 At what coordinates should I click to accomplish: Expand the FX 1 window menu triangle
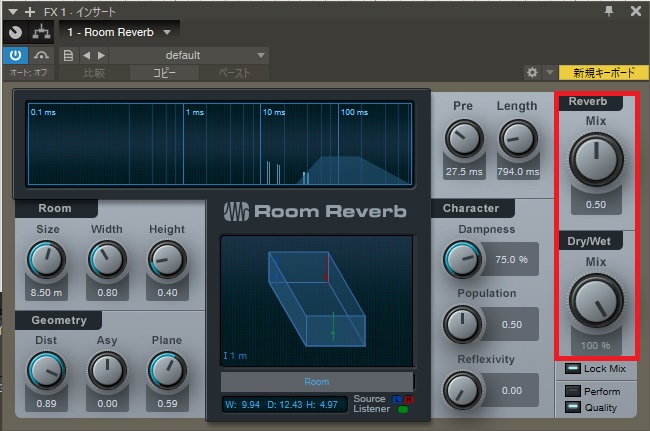pyautogui.click(x=12, y=12)
